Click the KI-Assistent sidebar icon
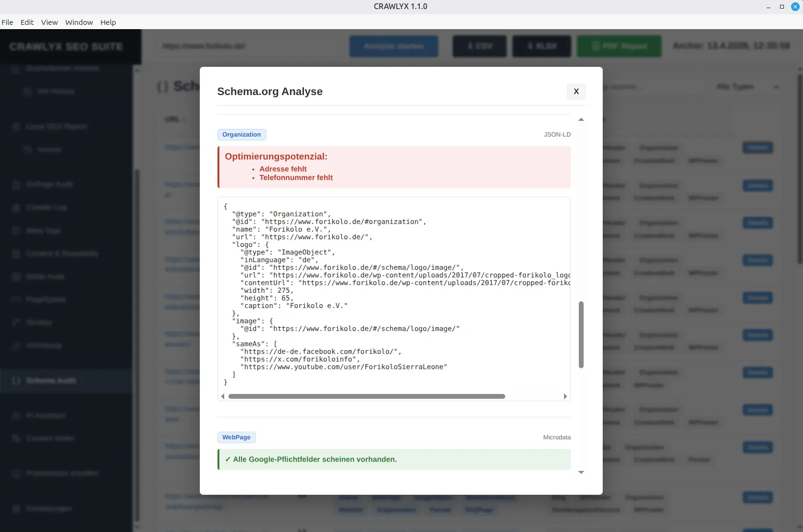Screen dimensions: 803x532 pos(16,415)
